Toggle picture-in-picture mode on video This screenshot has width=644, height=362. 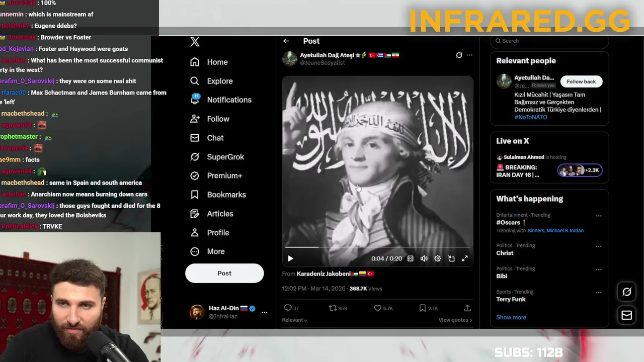[451, 258]
